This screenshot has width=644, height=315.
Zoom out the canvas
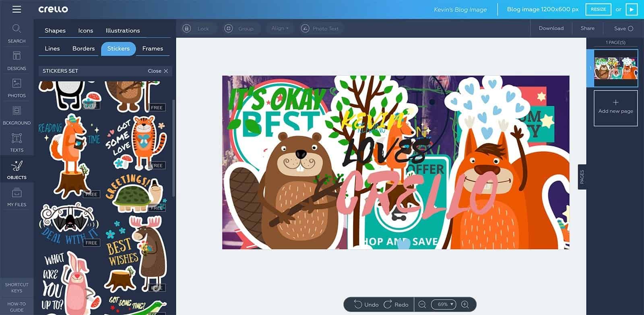[422, 305]
